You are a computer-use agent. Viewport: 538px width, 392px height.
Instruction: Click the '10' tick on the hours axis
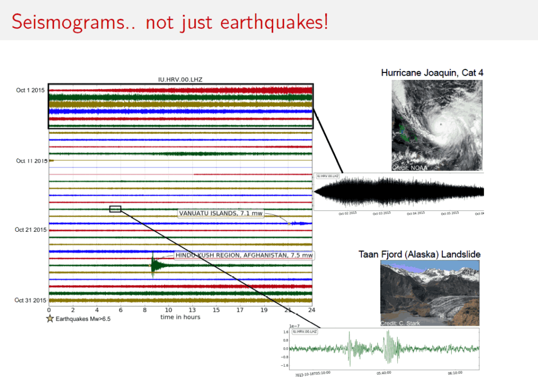coord(169,310)
